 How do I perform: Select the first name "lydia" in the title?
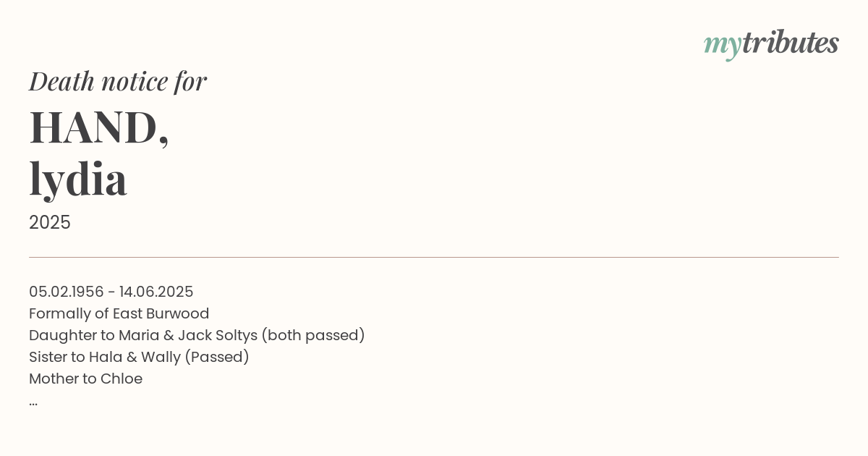pyautogui.click(x=78, y=178)
